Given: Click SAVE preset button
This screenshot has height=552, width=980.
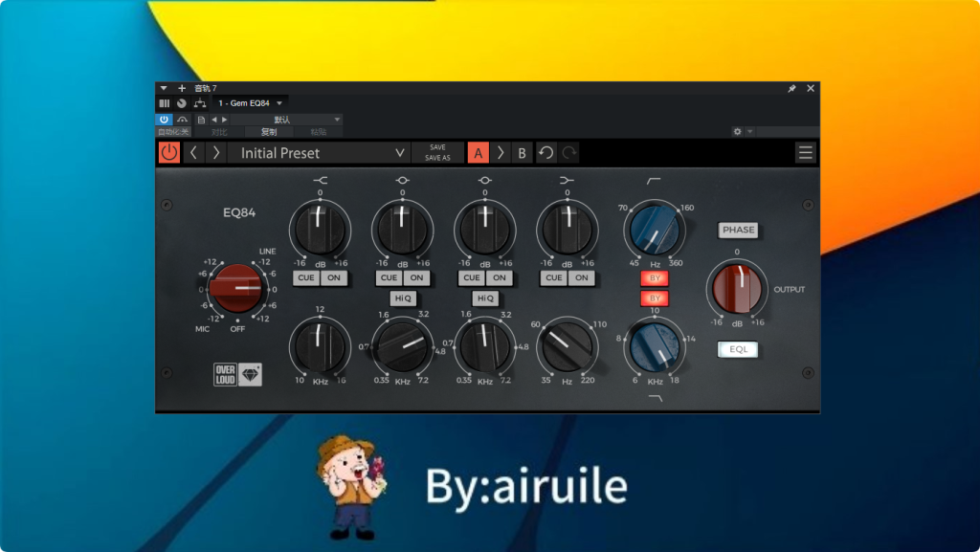Looking at the screenshot, I should click(437, 147).
